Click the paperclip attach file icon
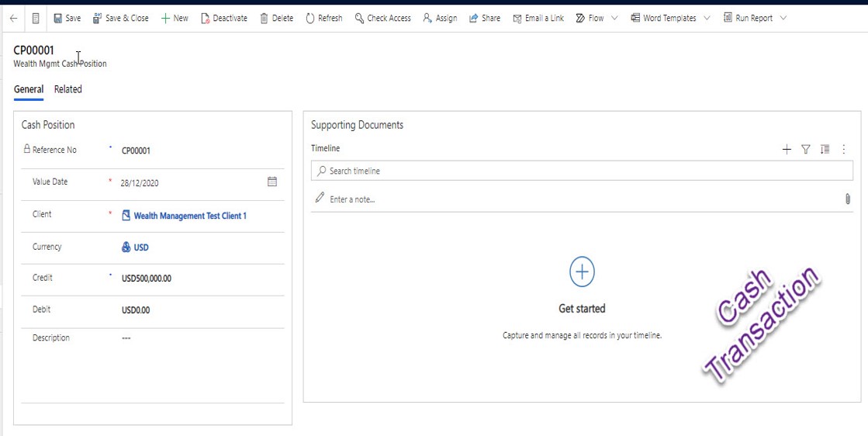The image size is (868, 436). click(x=847, y=199)
